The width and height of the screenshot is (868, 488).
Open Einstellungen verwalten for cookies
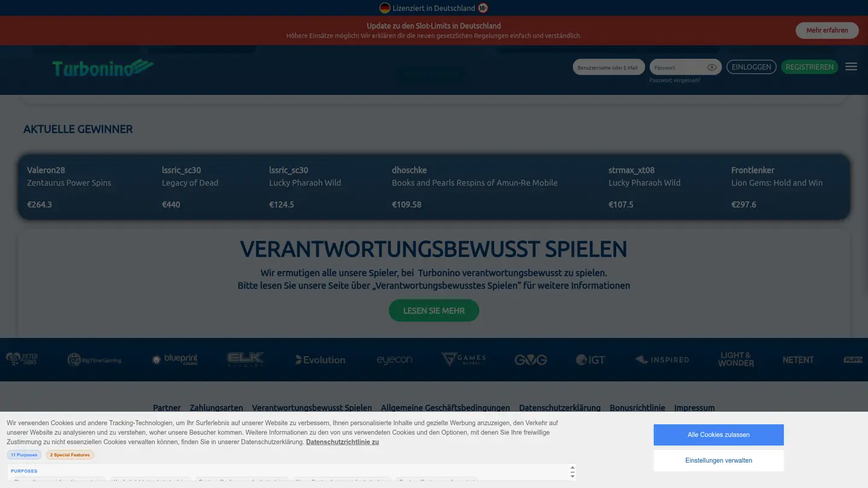[x=719, y=460]
